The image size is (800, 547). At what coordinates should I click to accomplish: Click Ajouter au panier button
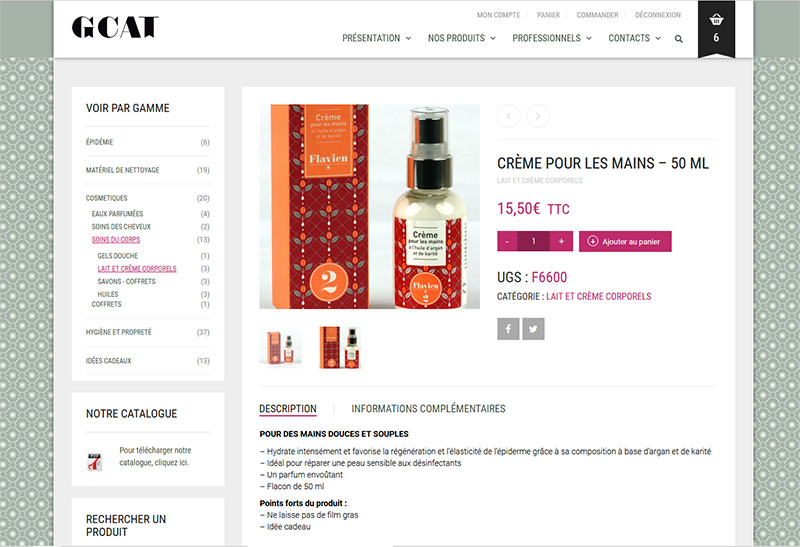click(x=625, y=241)
